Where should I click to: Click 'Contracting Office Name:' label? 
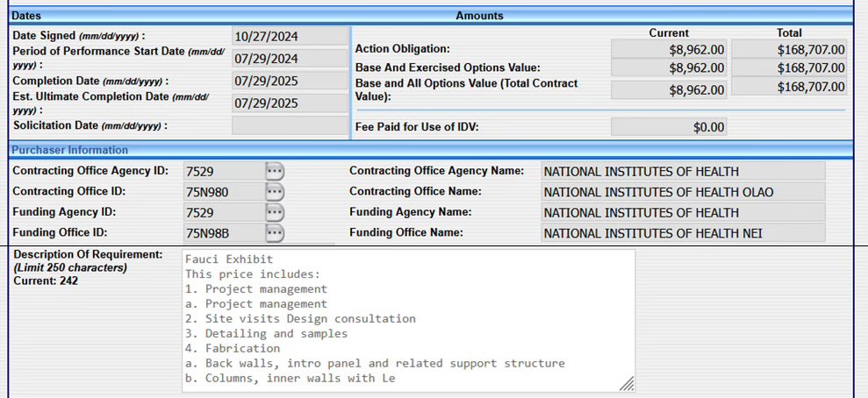tap(415, 191)
